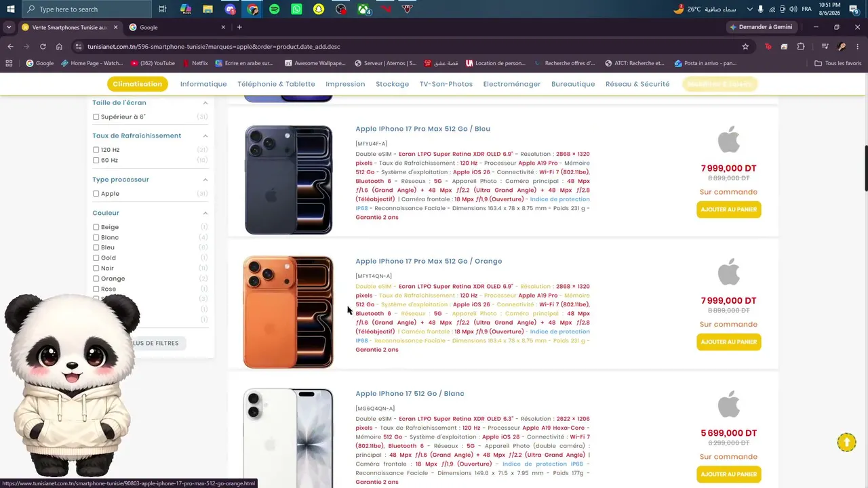Tick the Supérieur à 6" checkbox
This screenshot has width=868, height=488.
(x=96, y=117)
